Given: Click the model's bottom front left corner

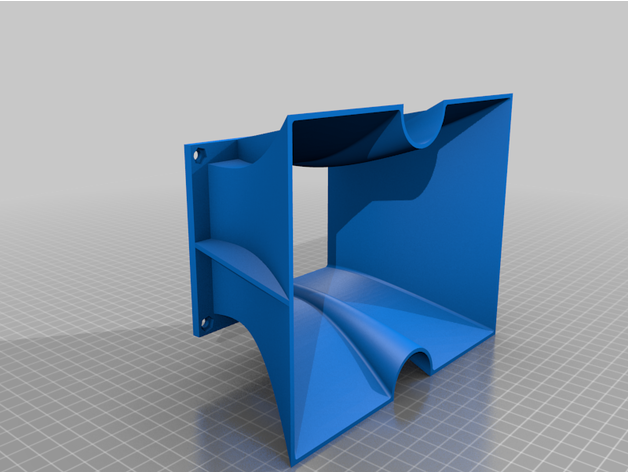Looking at the screenshot, I should pyautogui.click(x=297, y=458).
